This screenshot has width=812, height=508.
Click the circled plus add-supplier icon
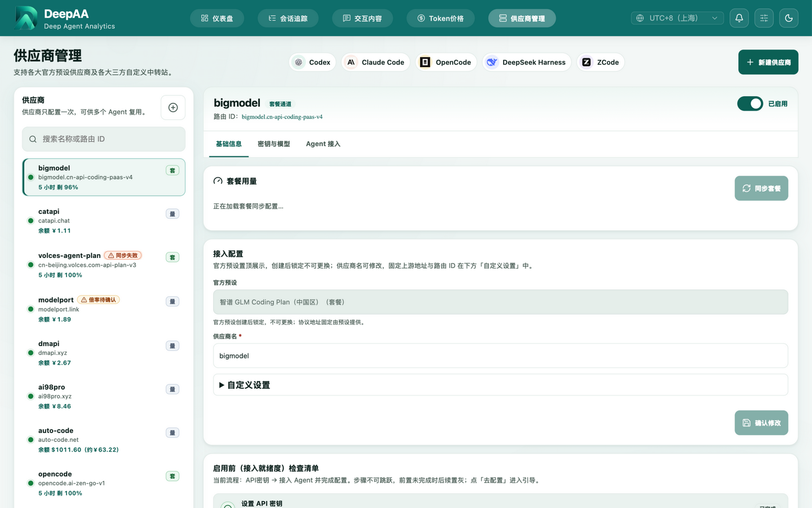[x=173, y=107]
